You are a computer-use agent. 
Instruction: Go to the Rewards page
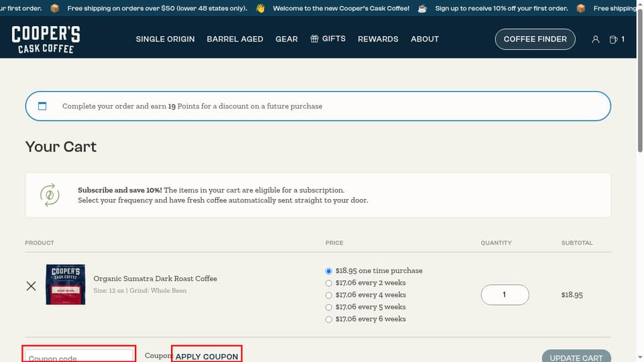378,39
